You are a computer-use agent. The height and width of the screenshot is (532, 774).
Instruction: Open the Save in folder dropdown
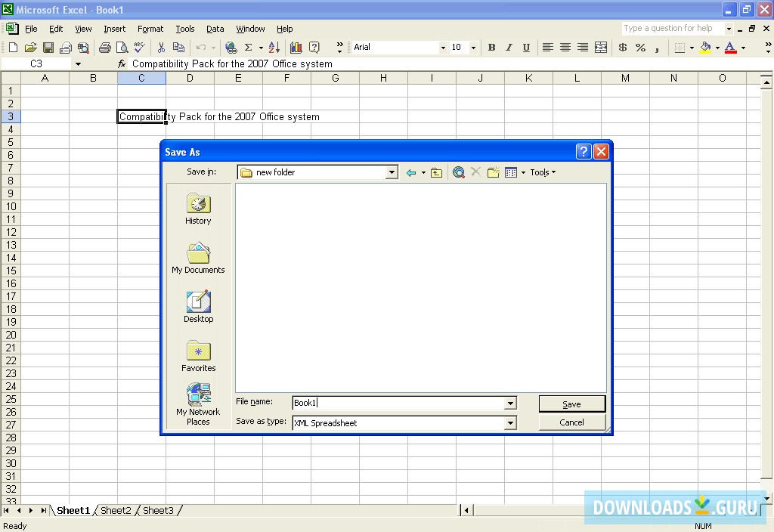click(x=392, y=172)
